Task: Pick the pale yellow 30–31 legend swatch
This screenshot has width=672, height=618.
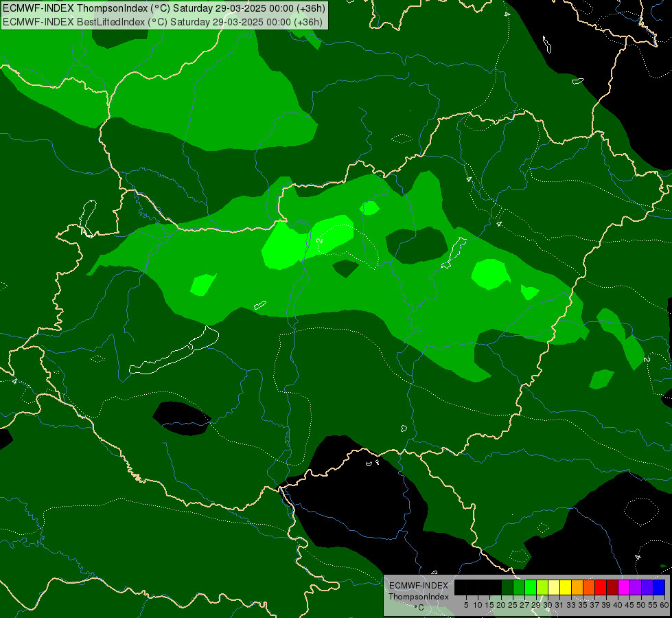Action: click(554, 587)
